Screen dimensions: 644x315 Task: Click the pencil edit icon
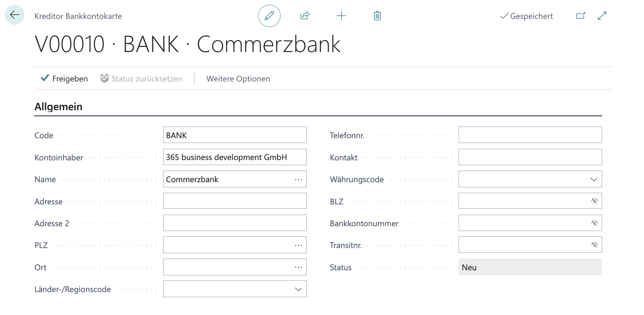(269, 16)
